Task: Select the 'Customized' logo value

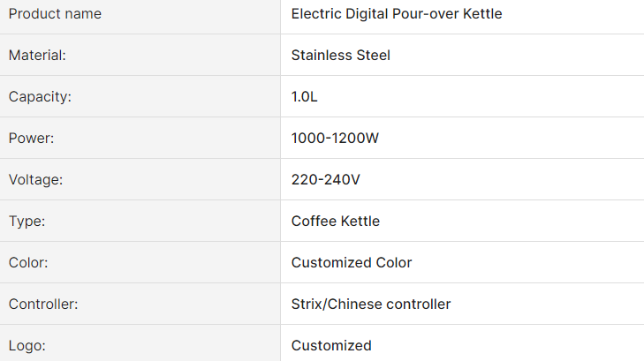Action: point(331,346)
